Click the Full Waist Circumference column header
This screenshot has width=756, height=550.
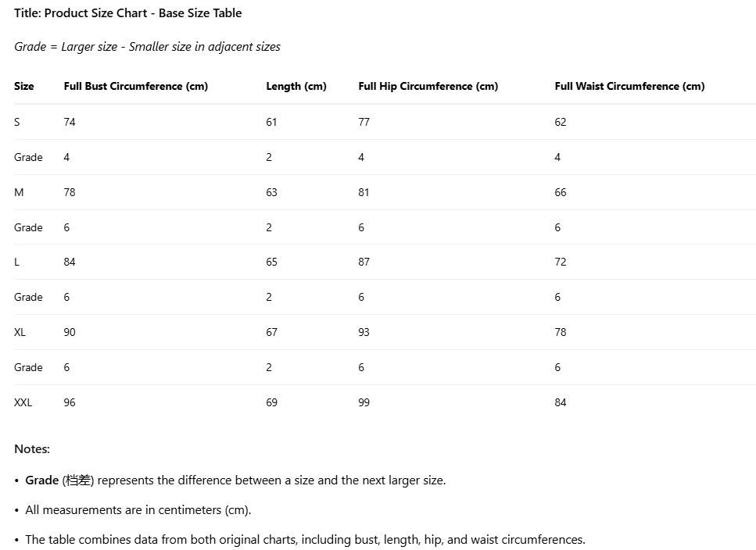[629, 87]
